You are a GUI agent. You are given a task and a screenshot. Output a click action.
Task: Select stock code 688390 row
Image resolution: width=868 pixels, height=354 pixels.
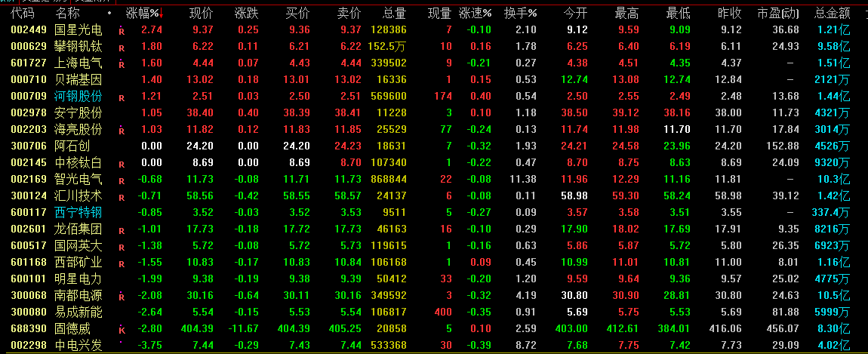pyautogui.click(x=23, y=328)
